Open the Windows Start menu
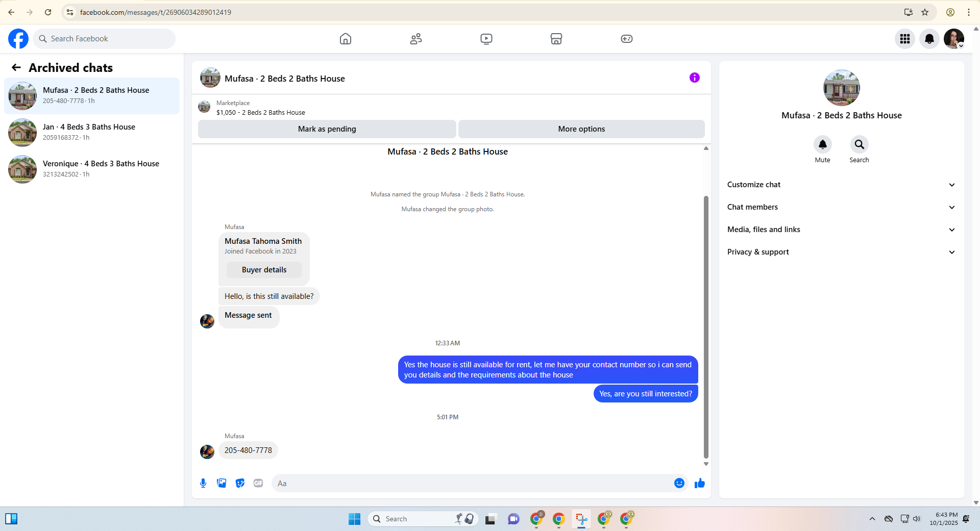Image resolution: width=980 pixels, height=531 pixels. [x=354, y=519]
